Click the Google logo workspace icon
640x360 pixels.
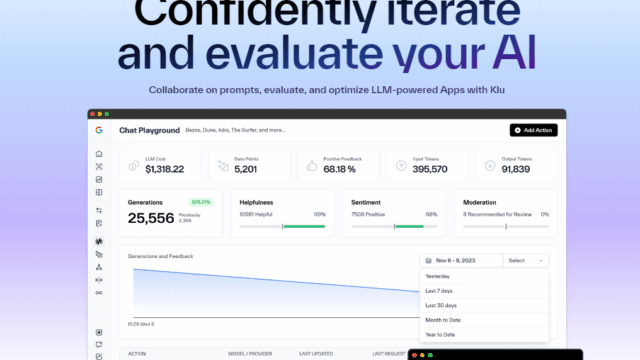coord(99,130)
